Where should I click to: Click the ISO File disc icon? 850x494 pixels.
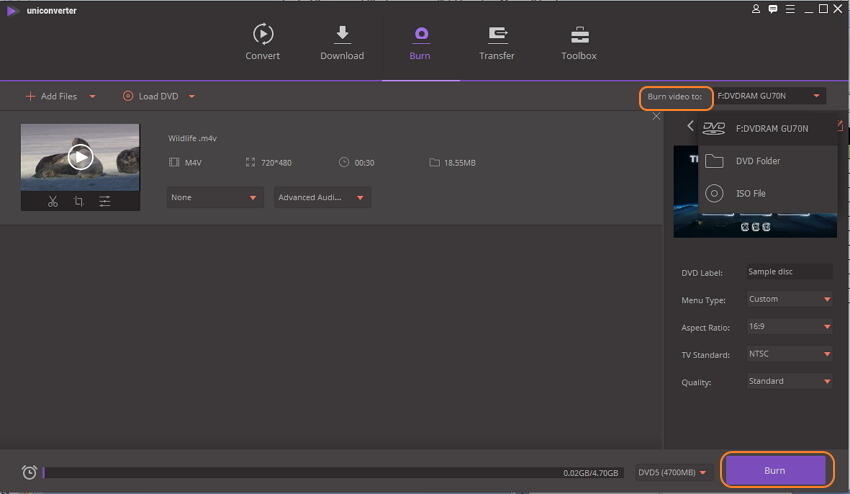pyautogui.click(x=714, y=193)
